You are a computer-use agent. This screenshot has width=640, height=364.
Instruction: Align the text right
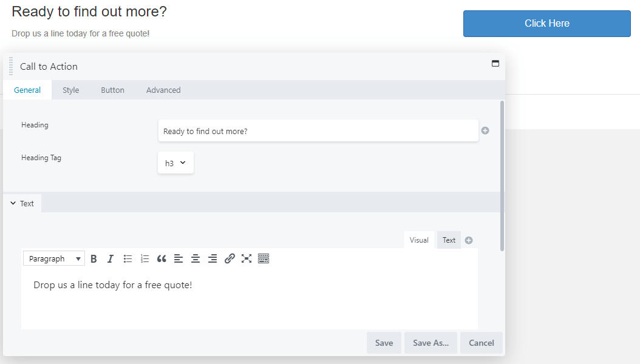[x=213, y=258]
